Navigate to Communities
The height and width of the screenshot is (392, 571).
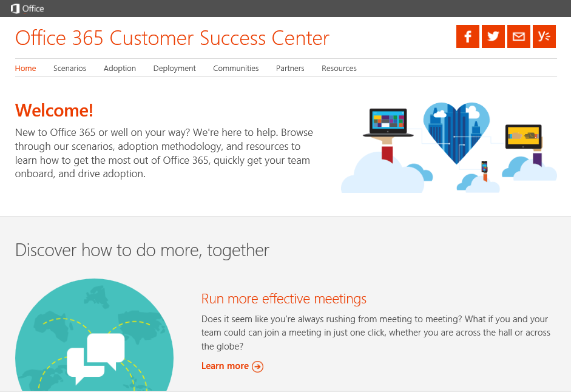click(x=236, y=69)
